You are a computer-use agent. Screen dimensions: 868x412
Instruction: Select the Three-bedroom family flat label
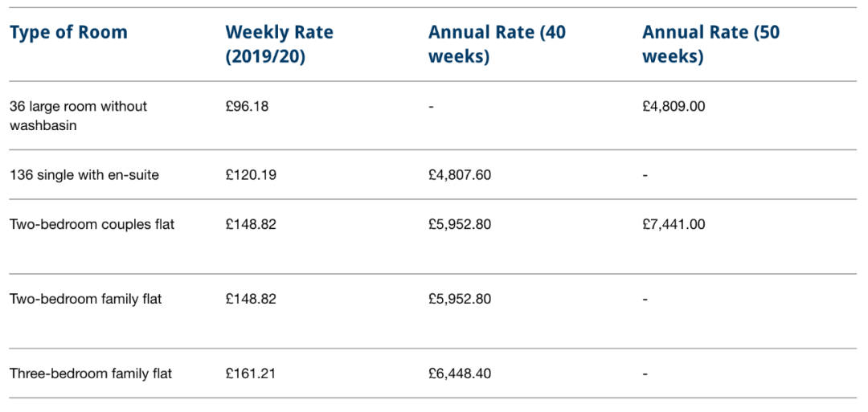(91, 373)
